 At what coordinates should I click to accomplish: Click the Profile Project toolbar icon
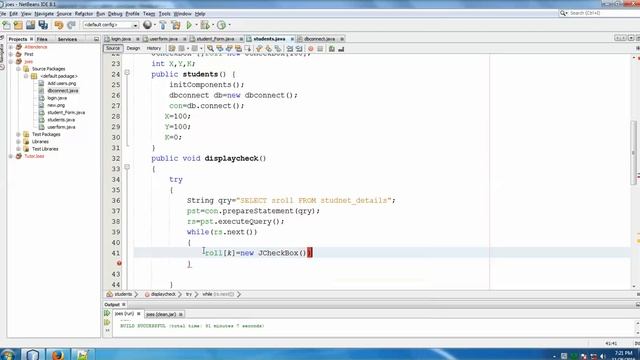tap(221, 25)
